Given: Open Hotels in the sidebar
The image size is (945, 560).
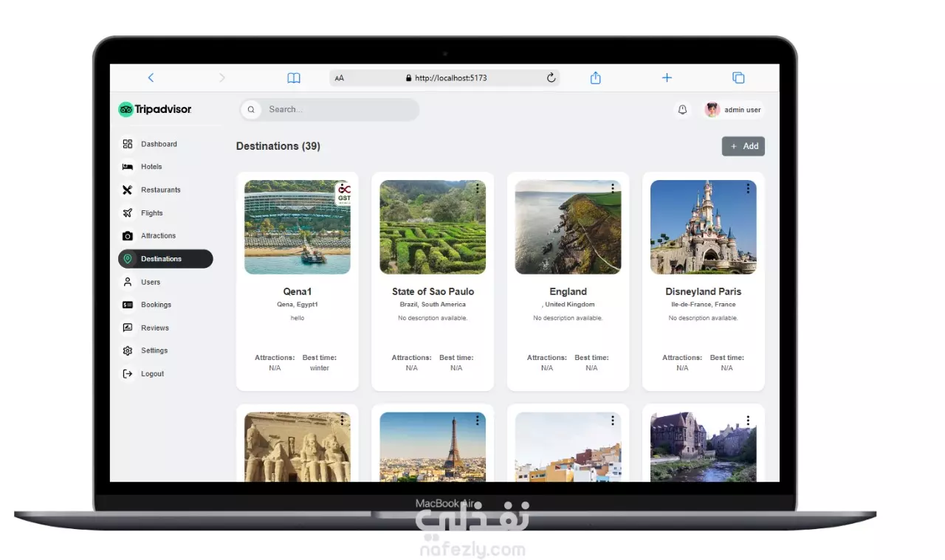Looking at the screenshot, I should [165, 167].
